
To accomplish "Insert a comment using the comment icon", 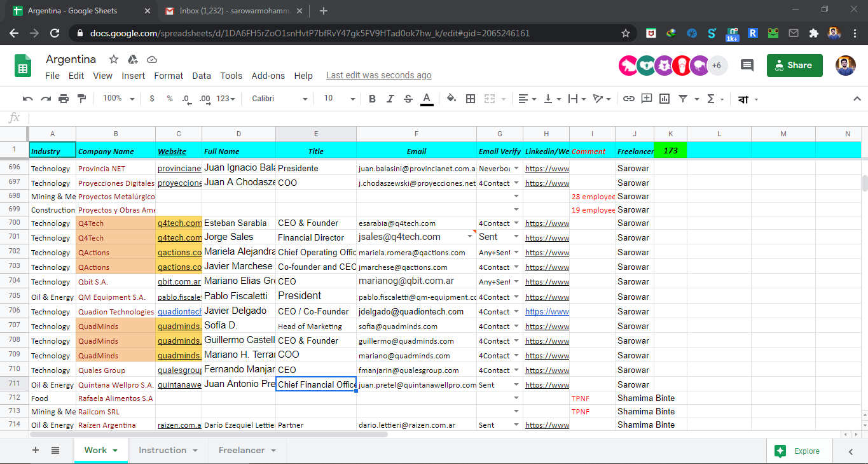I will 645,99.
